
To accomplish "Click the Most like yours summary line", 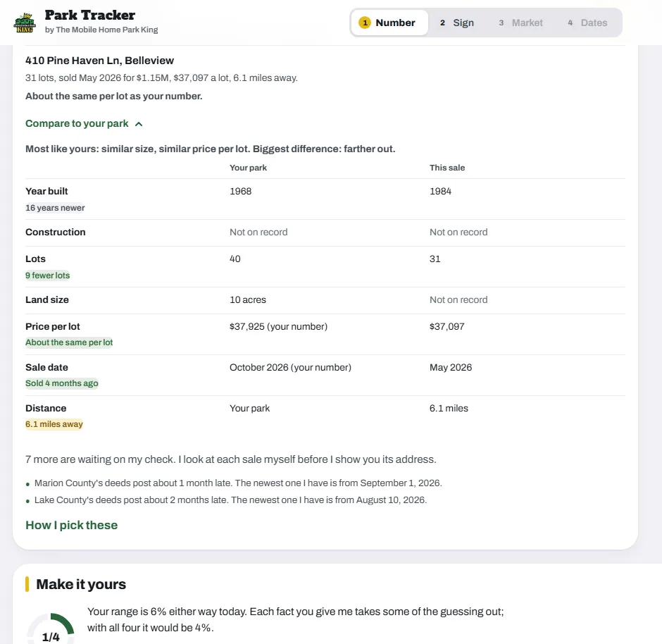I will pos(211,149).
